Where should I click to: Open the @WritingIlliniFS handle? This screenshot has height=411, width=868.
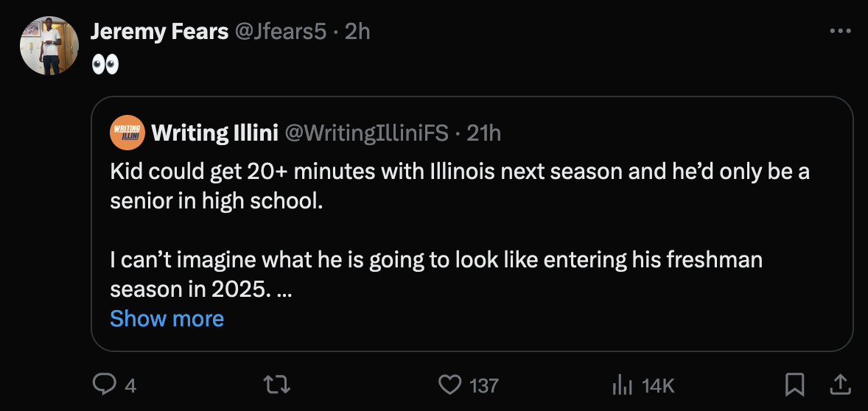point(365,133)
